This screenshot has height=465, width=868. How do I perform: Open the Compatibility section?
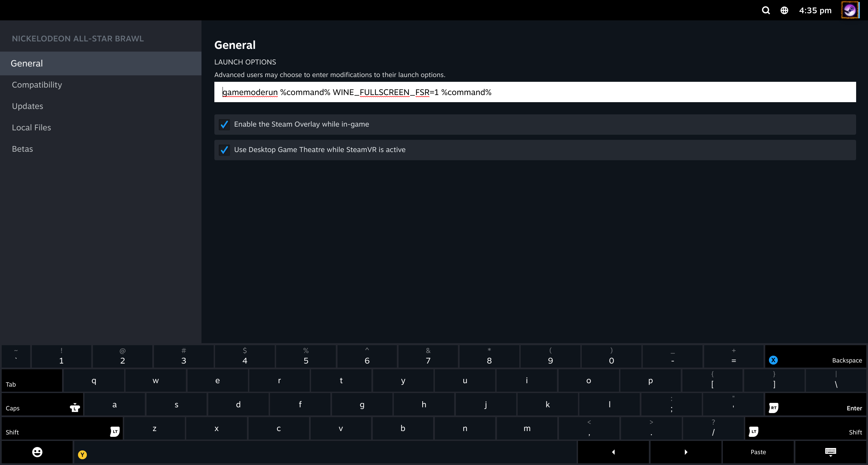point(101,85)
